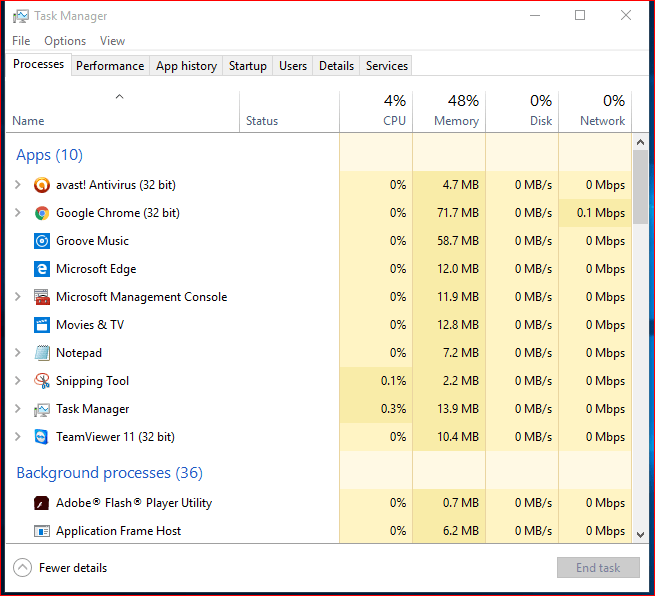The width and height of the screenshot is (655, 596).
Task: Expand the Task Manager process group
Action: [x=18, y=408]
